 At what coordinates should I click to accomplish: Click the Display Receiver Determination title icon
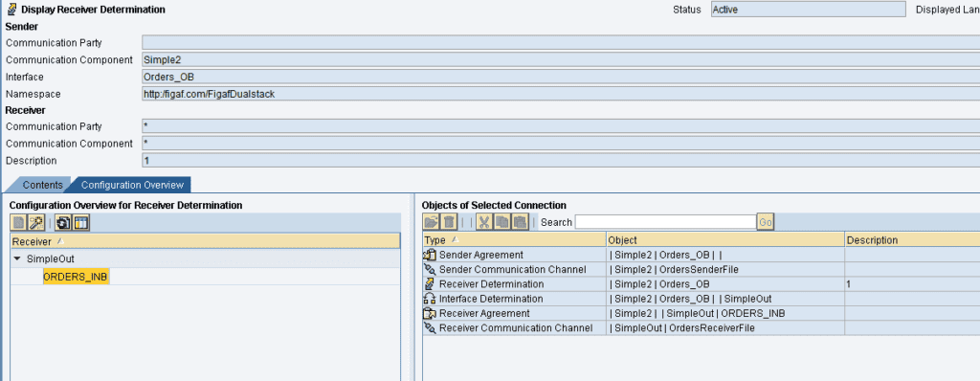11,9
